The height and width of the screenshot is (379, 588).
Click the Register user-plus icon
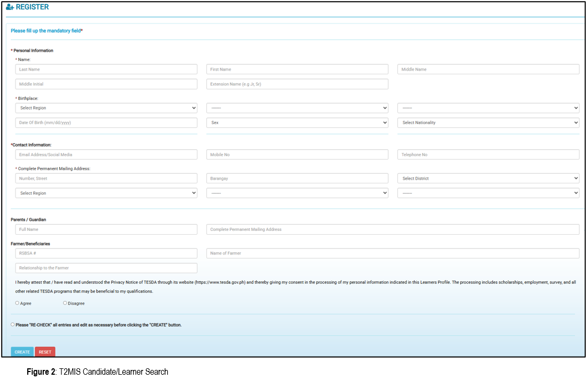[10, 7]
